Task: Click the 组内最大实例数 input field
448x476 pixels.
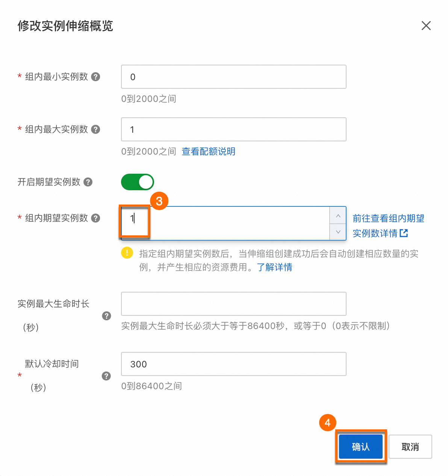Action: pos(233,129)
